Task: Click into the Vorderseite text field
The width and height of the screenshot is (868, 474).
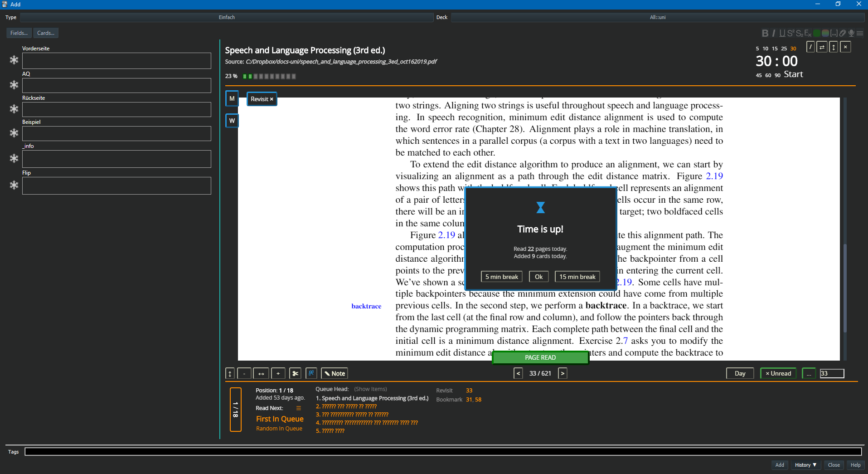Action: 116,61
